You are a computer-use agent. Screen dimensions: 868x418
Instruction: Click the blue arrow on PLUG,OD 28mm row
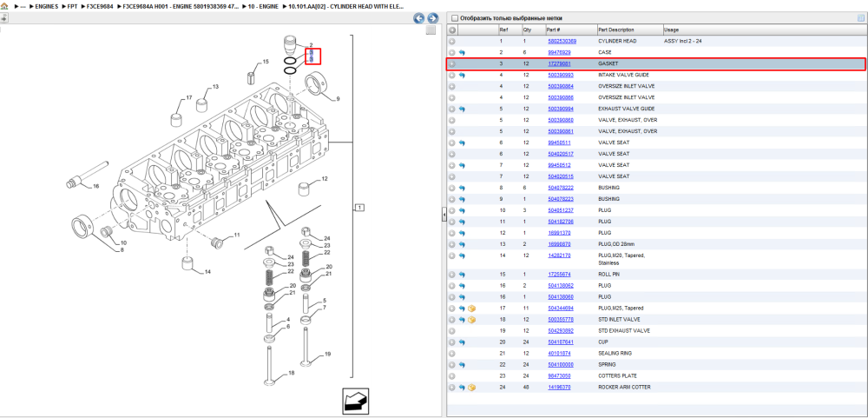coord(463,244)
